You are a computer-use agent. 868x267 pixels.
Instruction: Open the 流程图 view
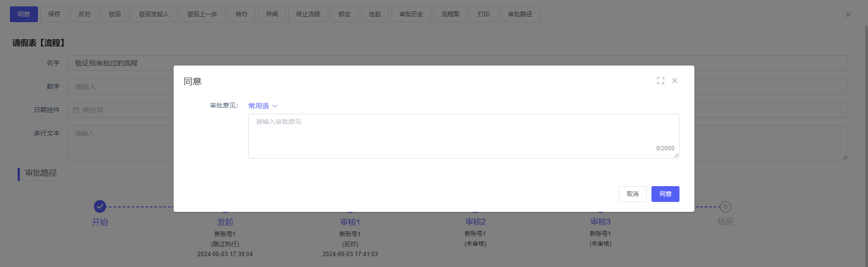point(450,14)
